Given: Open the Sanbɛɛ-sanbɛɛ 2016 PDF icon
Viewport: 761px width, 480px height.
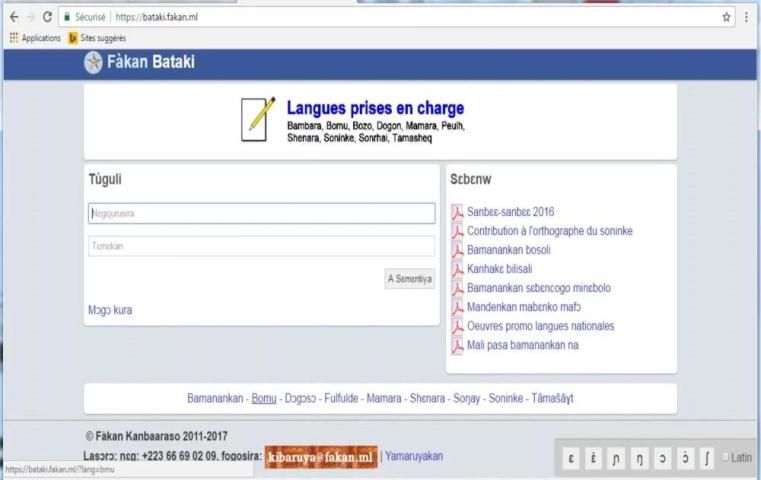Looking at the screenshot, I should point(458,212).
